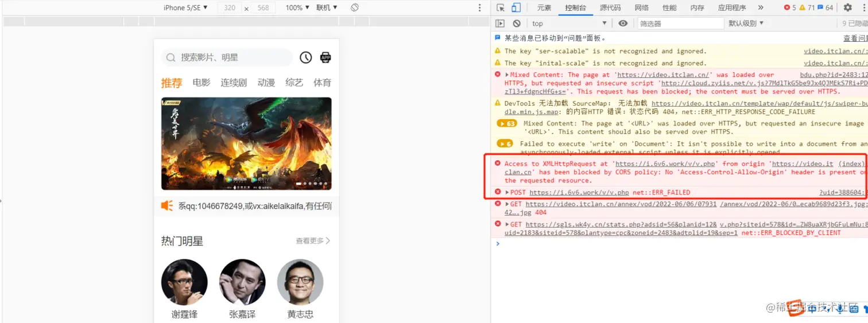Focus the 筛选器 filter field
Screen dimensions: 868x323
click(681, 24)
